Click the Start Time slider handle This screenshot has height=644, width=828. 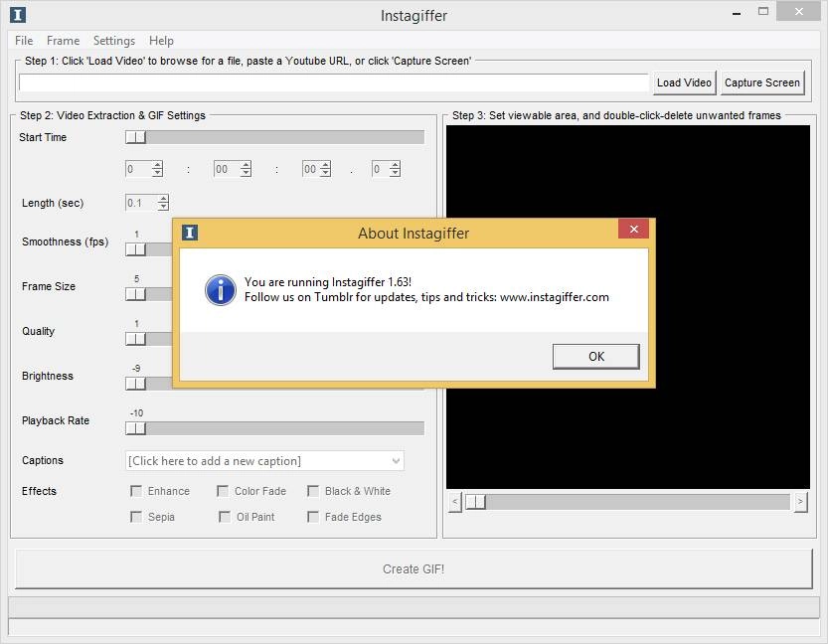click(x=136, y=137)
